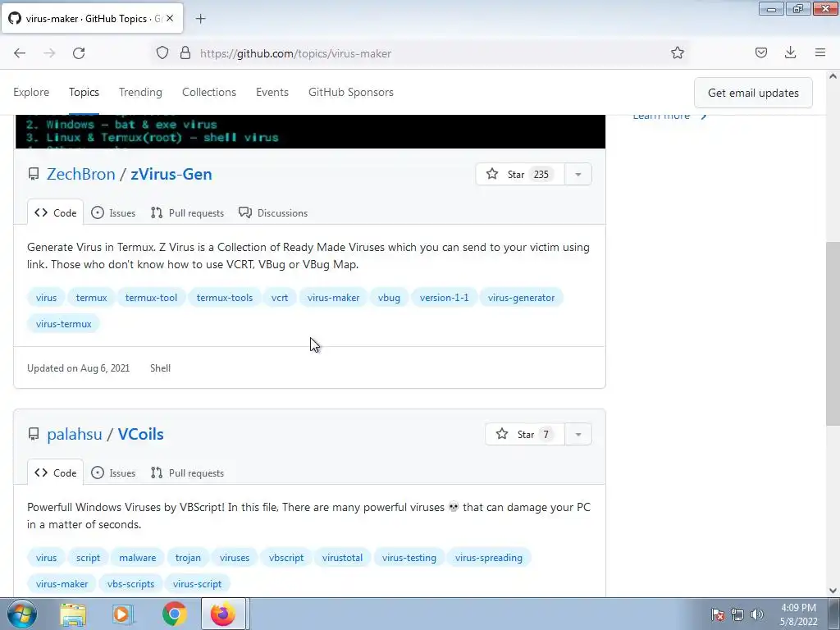Screen dimensions: 840x630
Task: Click the repository icon beside ZechBron
Action: point(34,174)
